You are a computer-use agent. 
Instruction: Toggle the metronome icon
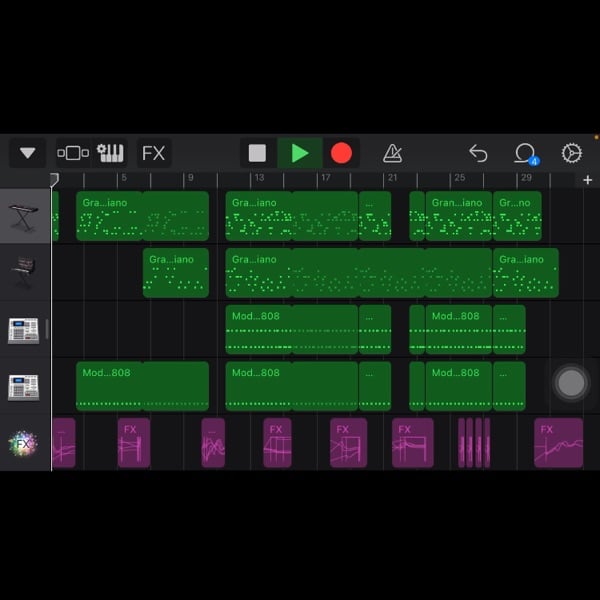coord(393,153)
